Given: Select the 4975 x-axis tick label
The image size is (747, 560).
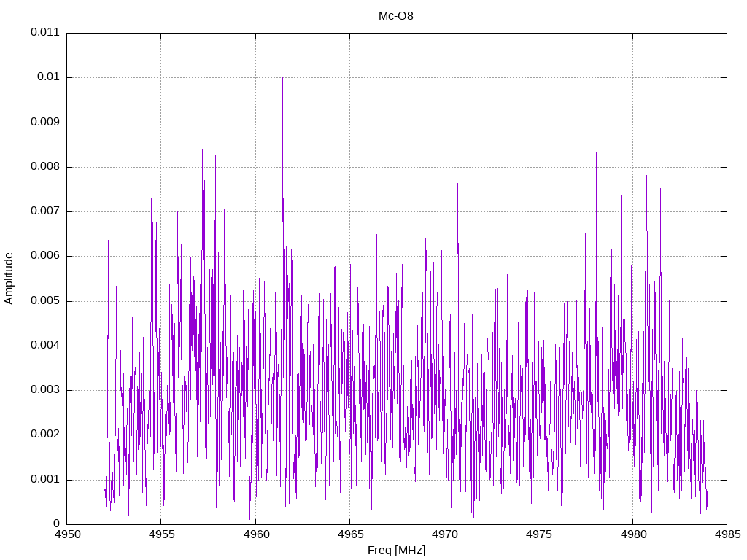Looking at the screenshot, I should click(x=538, y=534).
